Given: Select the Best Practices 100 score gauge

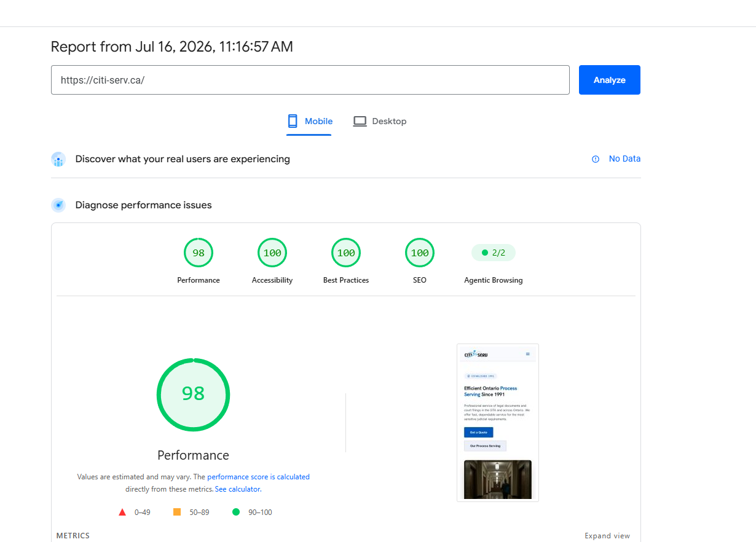Looking at the screenshot, I should point(346,253).
